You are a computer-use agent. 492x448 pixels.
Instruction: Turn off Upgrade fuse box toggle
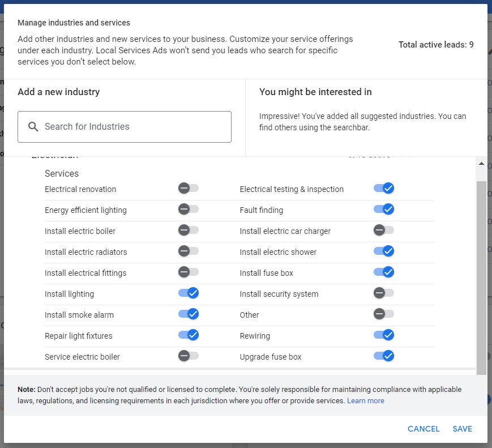coord(384,356)
